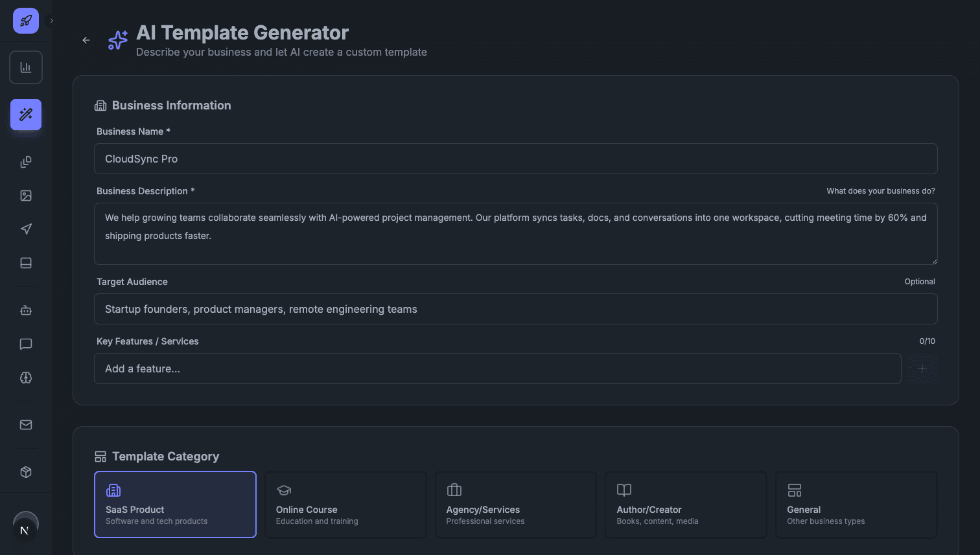Open the robot assistant sidebar icon
The height and width of the screenshot is (555, 980).
[x=26, y=310]
